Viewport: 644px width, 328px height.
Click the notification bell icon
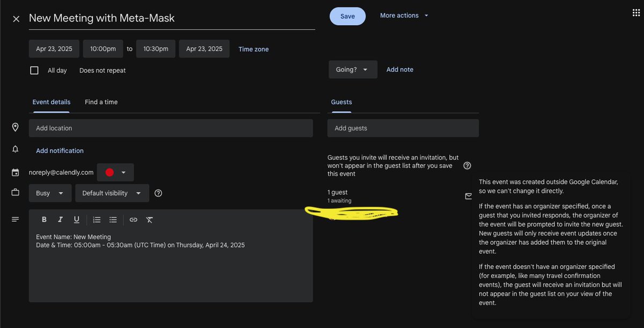tap(15, 149)
